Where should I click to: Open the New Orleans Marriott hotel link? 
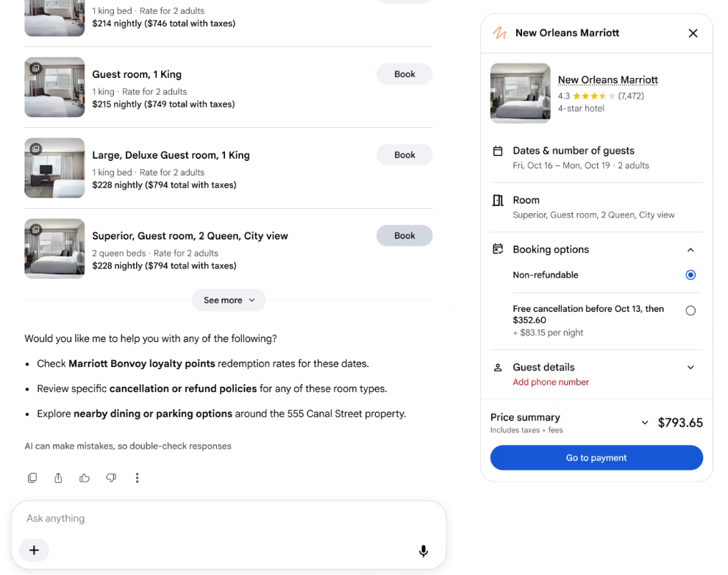pyautogui.click(x=607, y=80)
